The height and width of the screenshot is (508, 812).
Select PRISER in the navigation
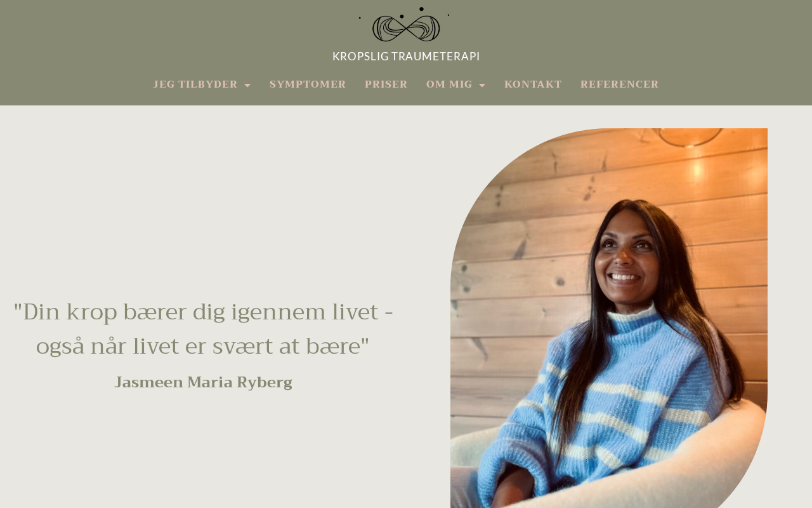pyautogui.click(x=386, y=84)
